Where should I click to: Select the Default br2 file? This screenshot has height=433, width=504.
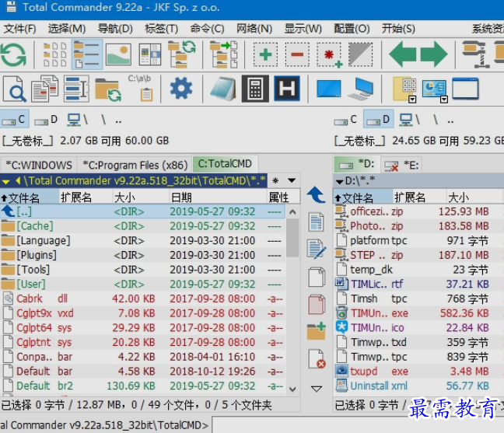[x=142, y=386]
